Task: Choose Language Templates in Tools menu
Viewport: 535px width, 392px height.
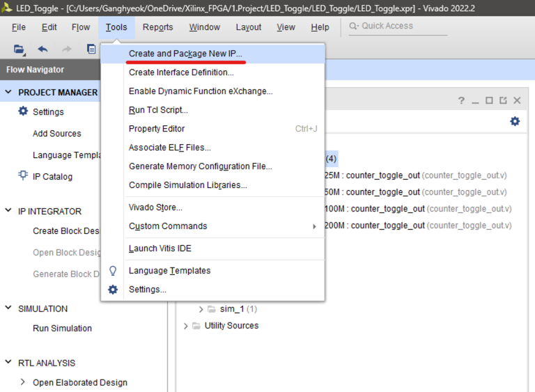Action: 213,271
